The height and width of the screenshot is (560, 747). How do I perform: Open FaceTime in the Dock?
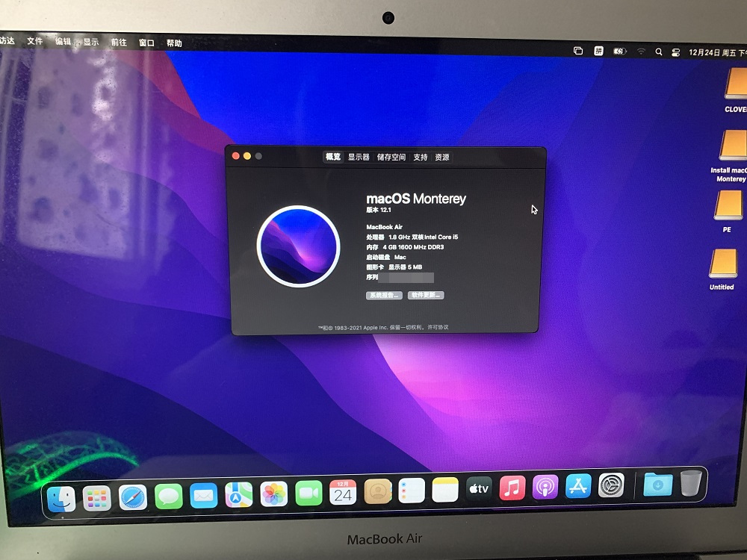(x=309, y=493)
